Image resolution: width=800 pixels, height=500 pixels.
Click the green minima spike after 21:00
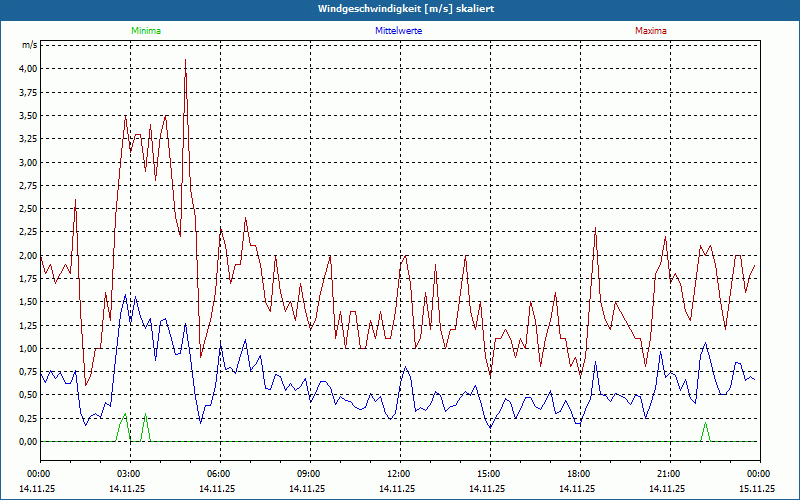tap(705, 425)
